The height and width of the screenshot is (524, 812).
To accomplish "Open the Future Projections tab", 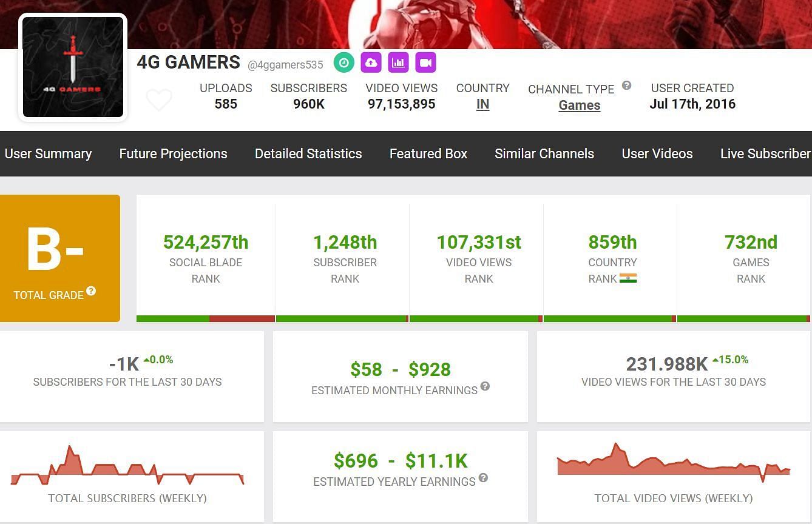I will (173, 153).
